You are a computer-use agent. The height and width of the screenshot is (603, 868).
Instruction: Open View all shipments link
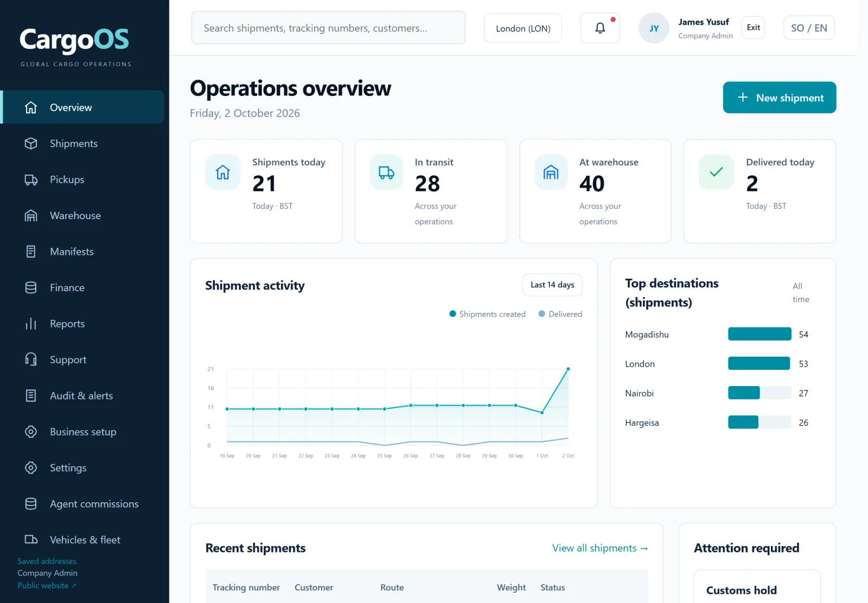(600, 548)
